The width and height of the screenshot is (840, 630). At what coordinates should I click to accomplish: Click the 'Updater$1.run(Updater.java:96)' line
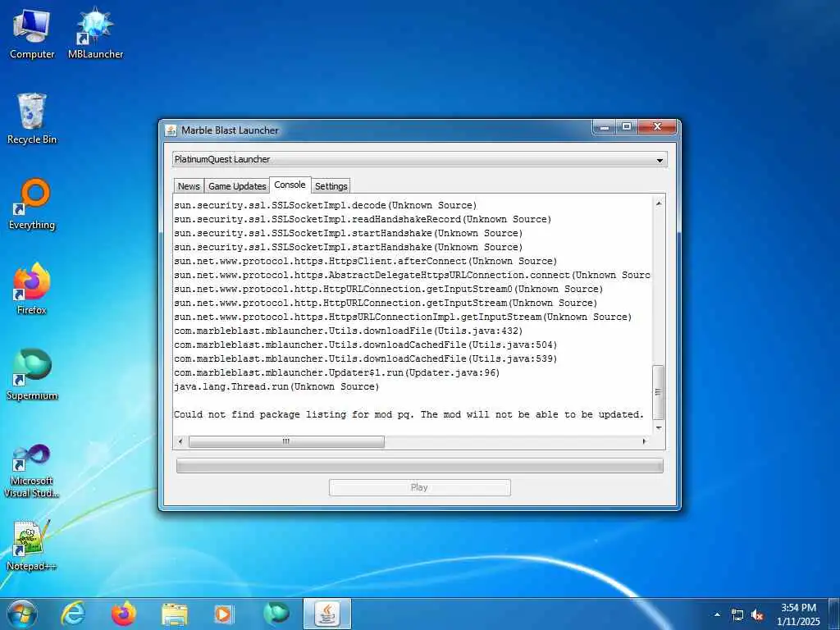337,372
